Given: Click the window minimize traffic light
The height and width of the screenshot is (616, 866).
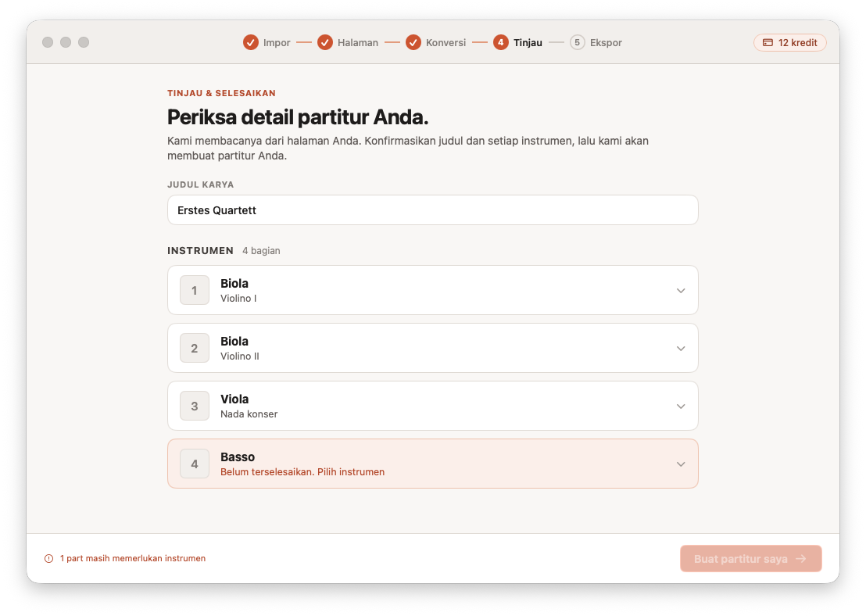Looking at the screenshot, I should coord(66,42).
